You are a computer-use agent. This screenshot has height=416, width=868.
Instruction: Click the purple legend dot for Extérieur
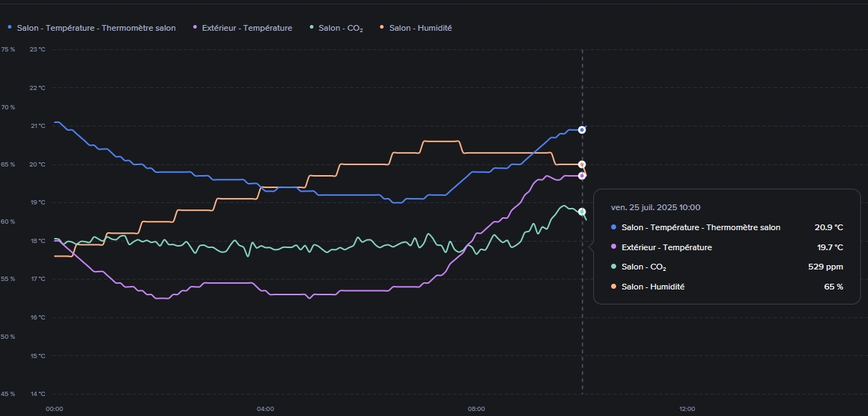click(195, 28)
